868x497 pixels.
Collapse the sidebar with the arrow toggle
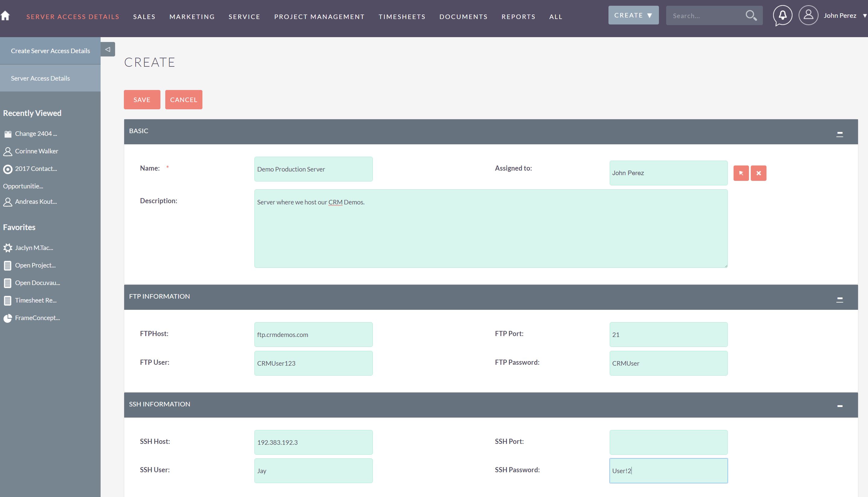pyautogui.click(x=108, y=50)
